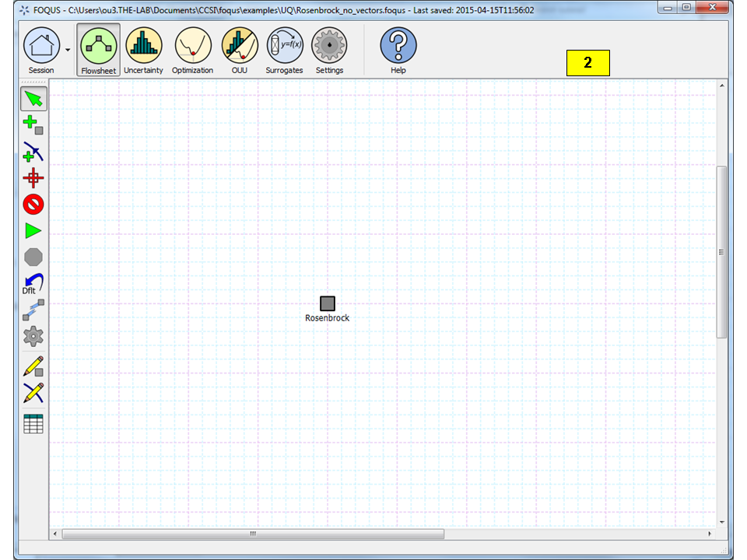This screenshot has width=747, height=560.
Task: Open the Help button
Action: 398,47
